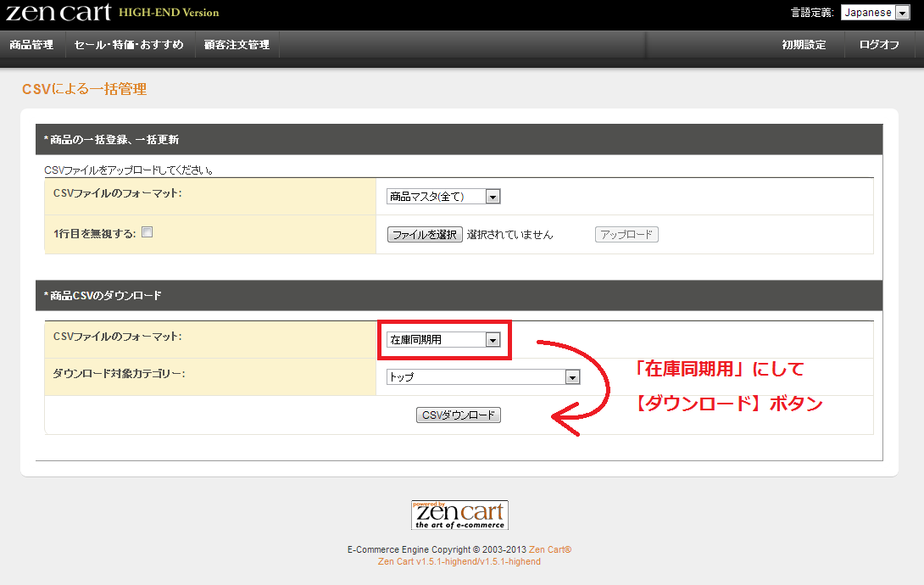Image resolution: width=924 pixels, height=585 pixels.
Task: Click the powered by Zen Cart footer logo
Action: click(459, 515)
